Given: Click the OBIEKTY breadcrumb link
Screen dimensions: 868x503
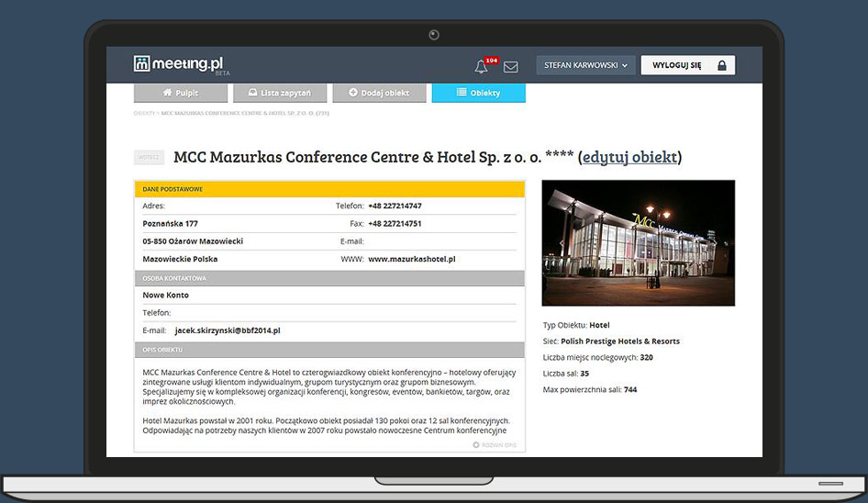Looking at the screenshot, I should 144,113.
